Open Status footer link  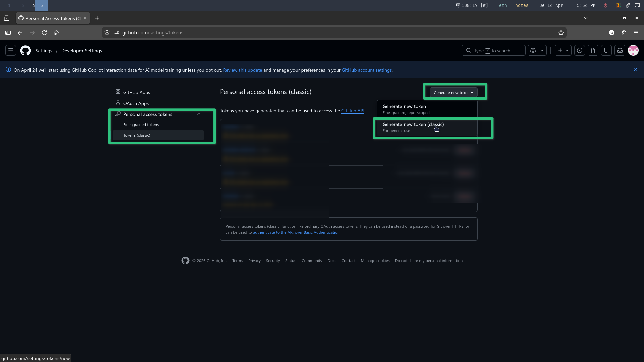tap(291, 261)
